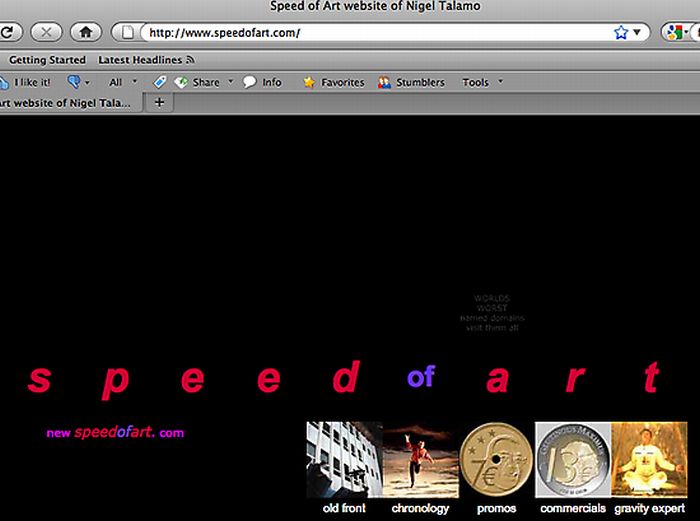Open the chronology text link
This screenshot has height=521, width=700.
coord(420,508)
